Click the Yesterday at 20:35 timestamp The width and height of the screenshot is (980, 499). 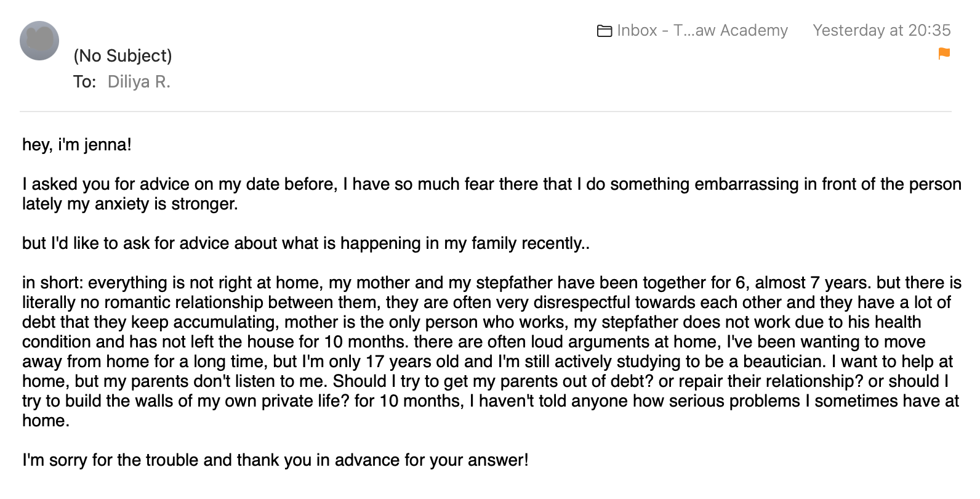click(x=881, y=30)
